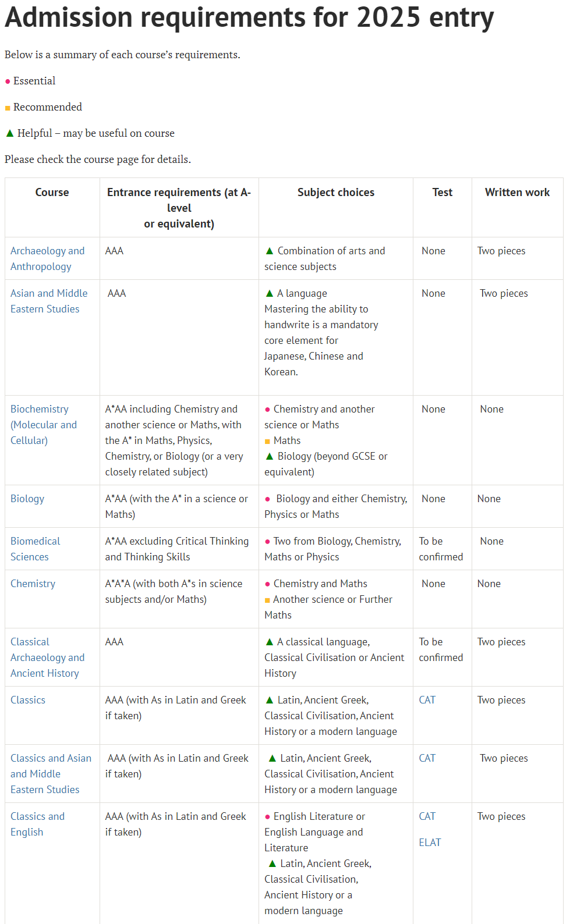The image size is (584, 924).
Task: Open Classics and Asian and Middle Eastern Studies
Action: [51, 774]
